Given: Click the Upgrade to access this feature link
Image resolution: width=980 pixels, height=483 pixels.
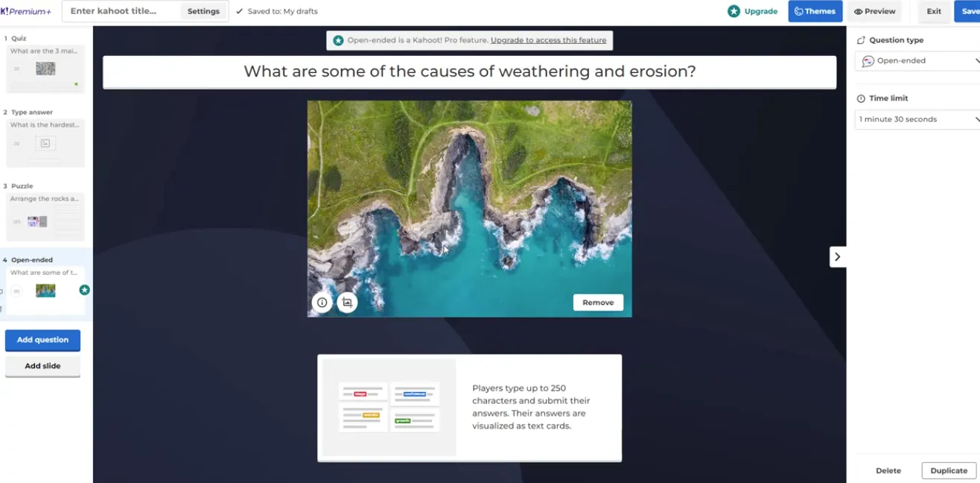Looking at the screenshot, I should point(548,40).
